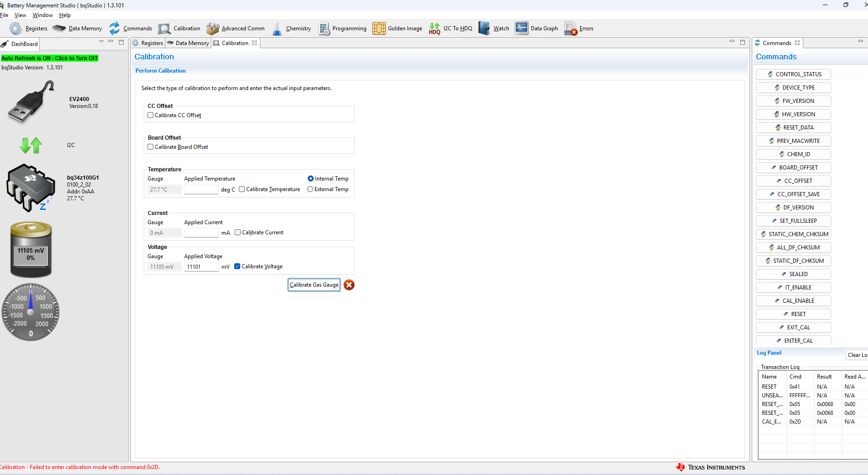
Task: Enable Calibrate CC Offset checkbox
Action: 150,115
